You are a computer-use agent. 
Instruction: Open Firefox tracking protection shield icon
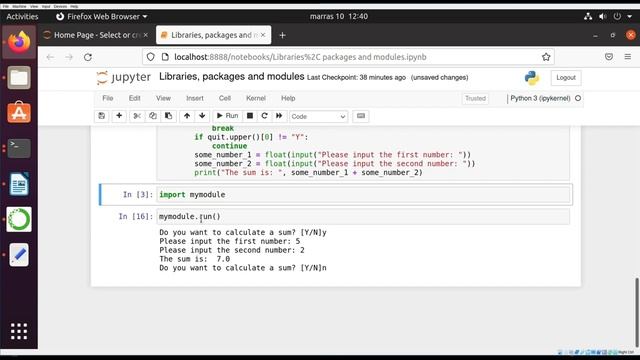coord(151,57)
